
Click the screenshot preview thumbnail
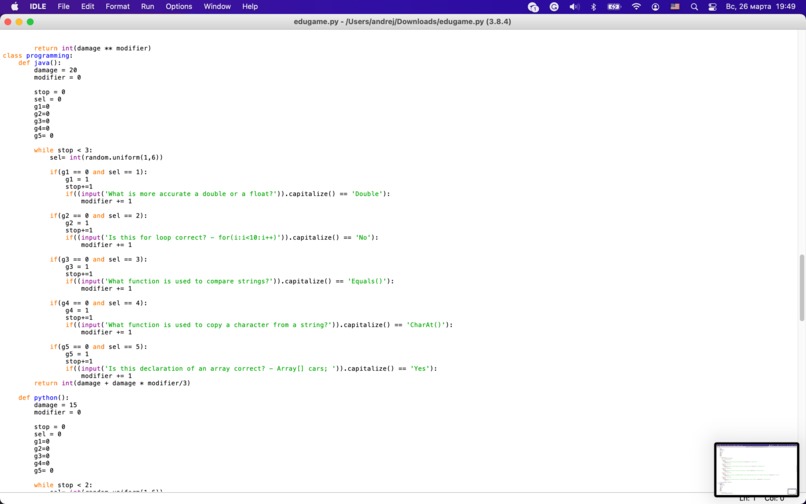pos(757,469)
